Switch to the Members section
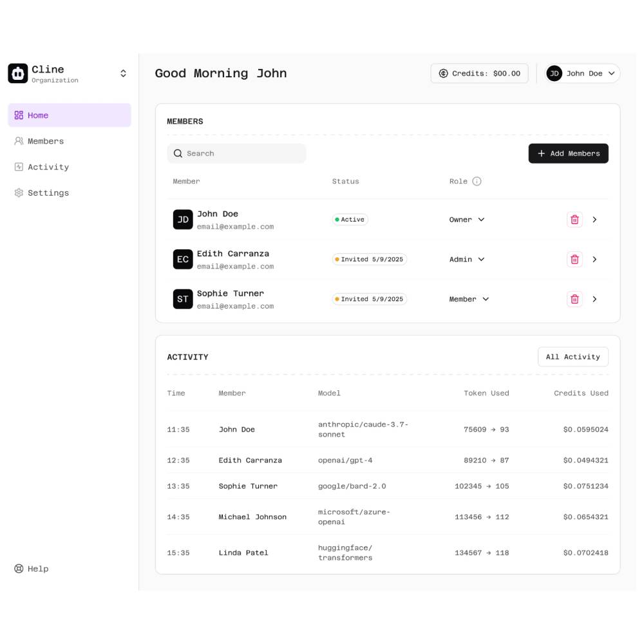644x644 pixels. tap(47, 141)
